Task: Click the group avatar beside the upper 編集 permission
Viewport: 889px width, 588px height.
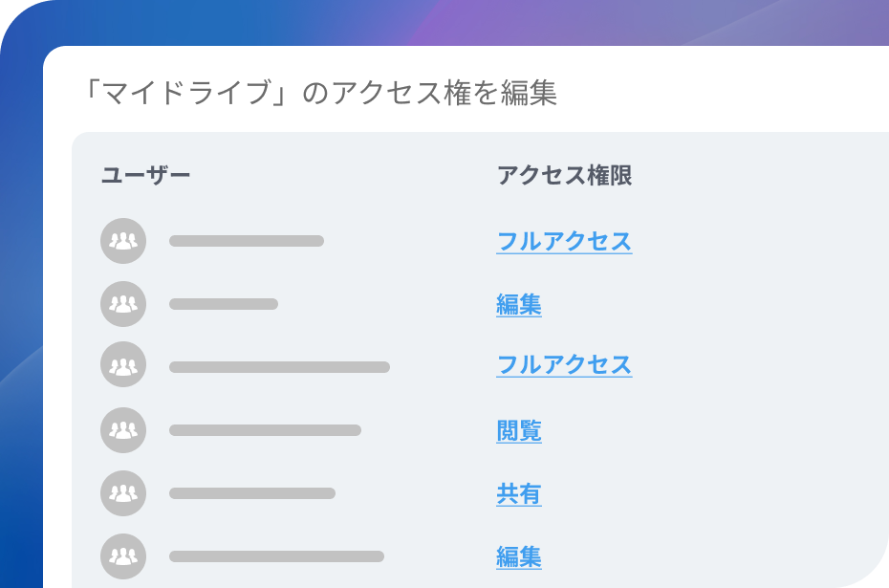Action: 123,304
